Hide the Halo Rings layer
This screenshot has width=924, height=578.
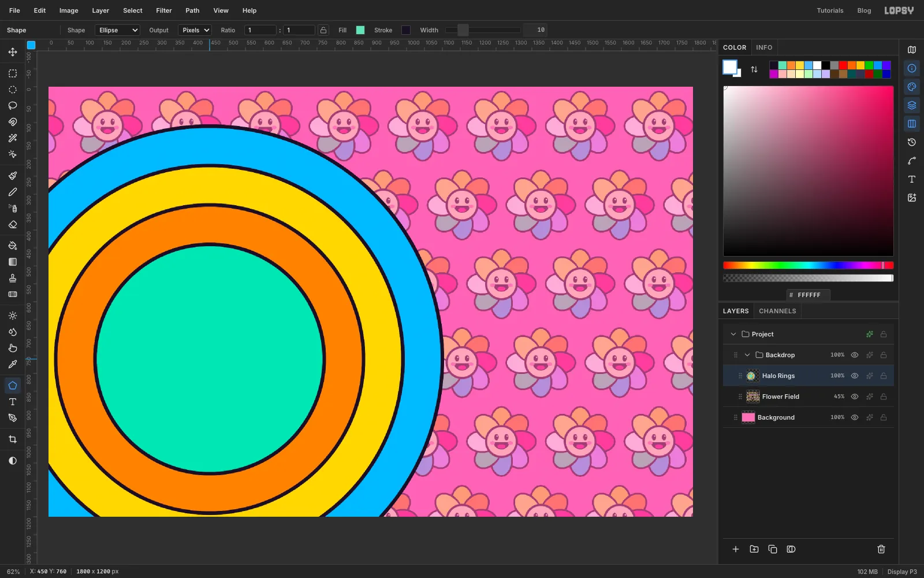[855, 376]
